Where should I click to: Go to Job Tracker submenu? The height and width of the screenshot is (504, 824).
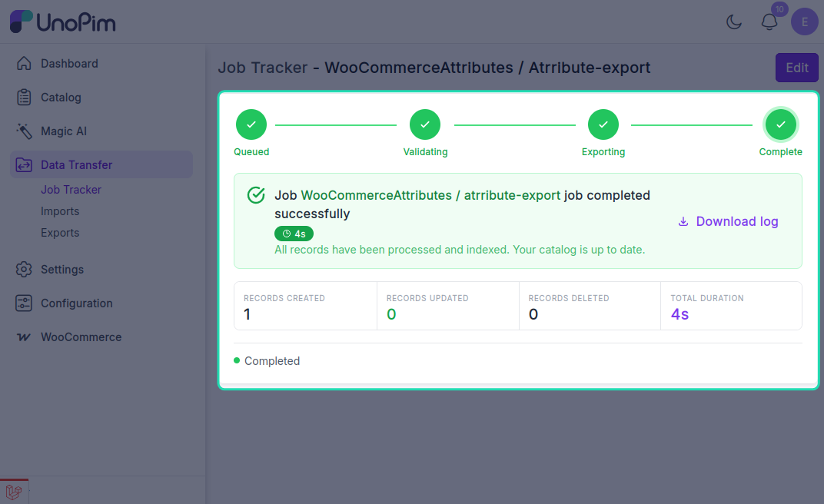tap(71, 190)
